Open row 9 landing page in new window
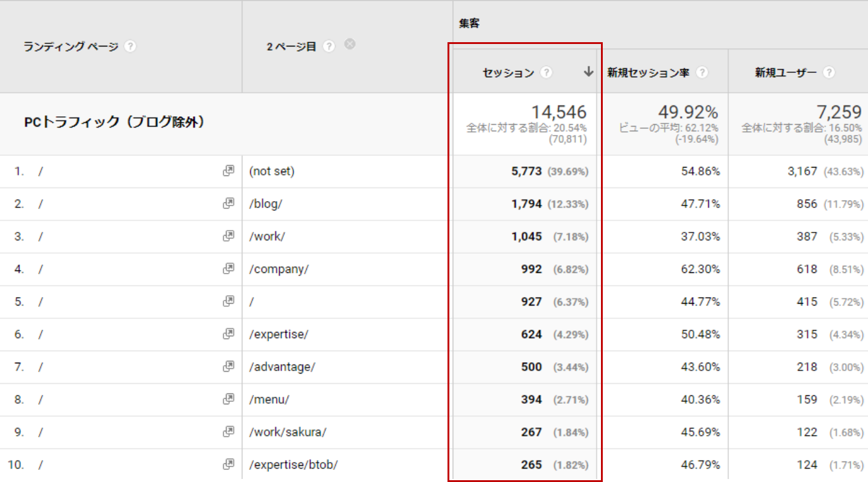The image size is (868, 482). (228, 431)
